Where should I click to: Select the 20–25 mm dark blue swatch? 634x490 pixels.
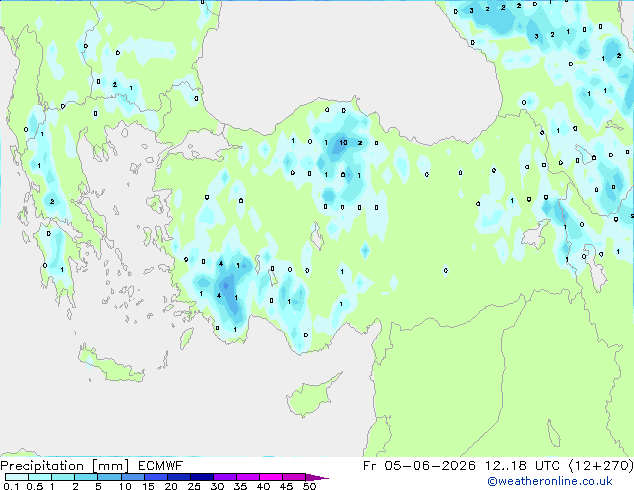[x=178, y=477]
